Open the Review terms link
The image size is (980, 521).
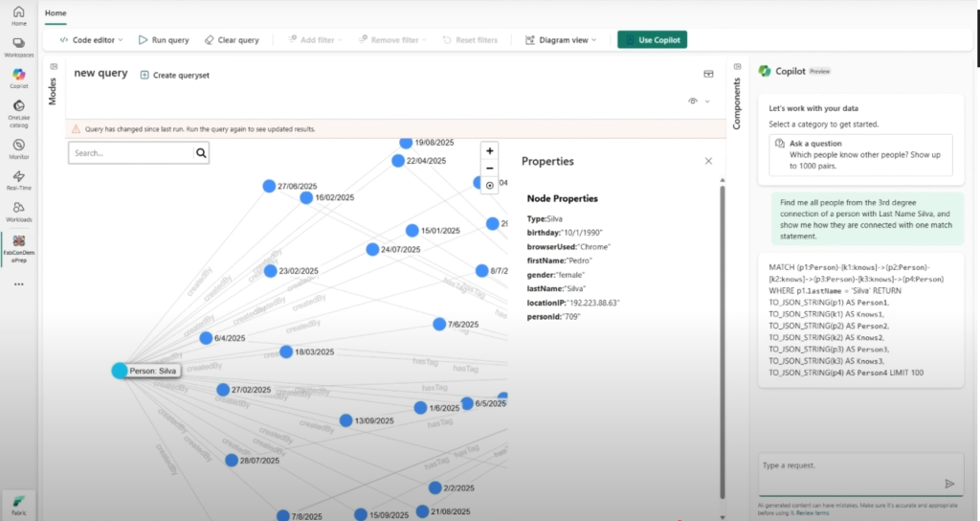coord(813,513)
